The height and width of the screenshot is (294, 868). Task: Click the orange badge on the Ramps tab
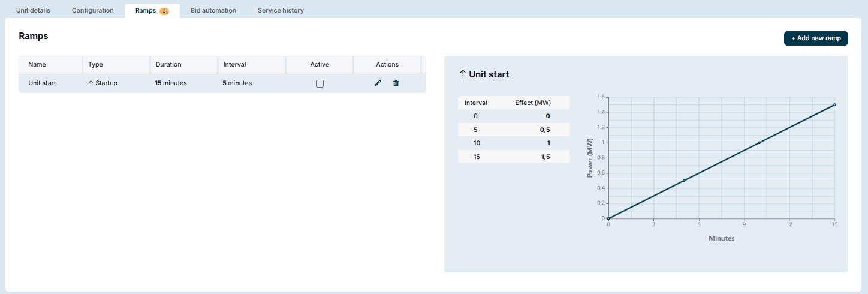tap(164, 11)
